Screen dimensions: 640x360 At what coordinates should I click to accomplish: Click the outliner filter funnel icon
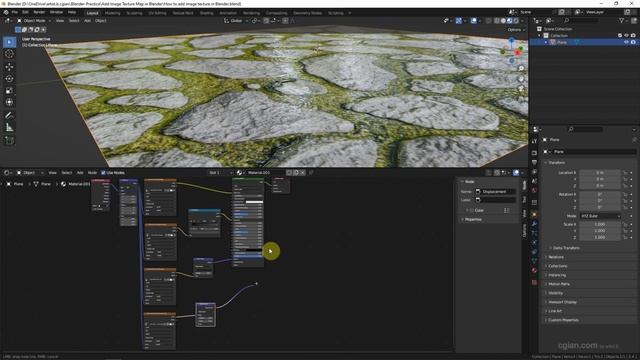(622, 20)
